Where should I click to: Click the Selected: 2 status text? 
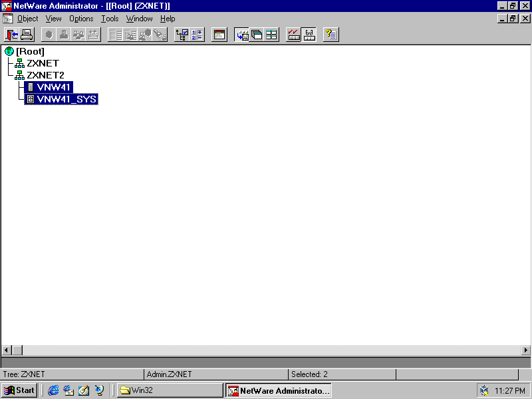309,374
